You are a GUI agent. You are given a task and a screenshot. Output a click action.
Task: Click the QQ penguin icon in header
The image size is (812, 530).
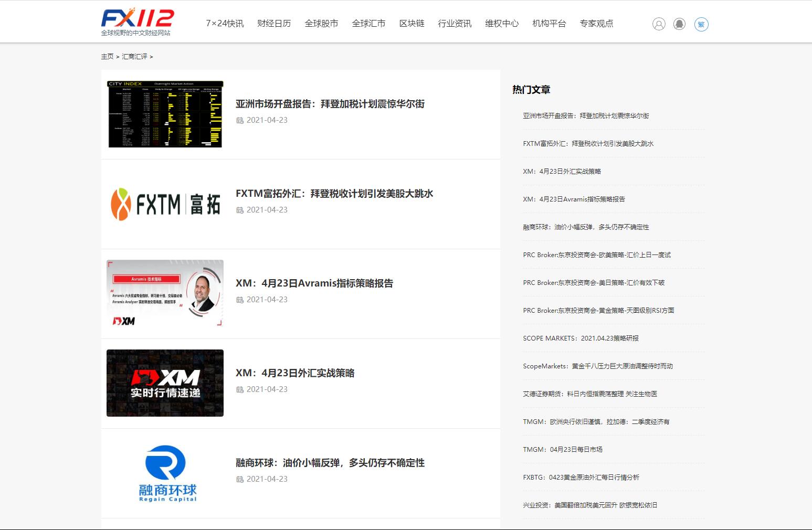pyautogui.click(x=679, y=24)
